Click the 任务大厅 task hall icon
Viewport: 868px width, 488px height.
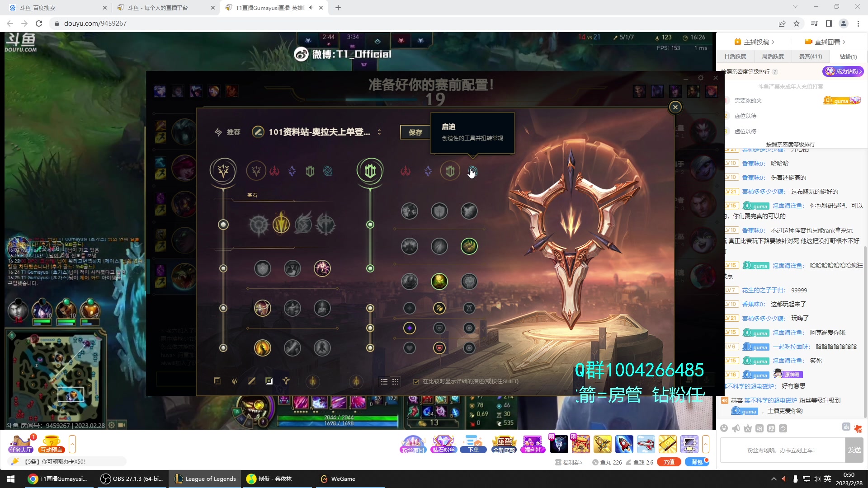[x=20, y=444]
